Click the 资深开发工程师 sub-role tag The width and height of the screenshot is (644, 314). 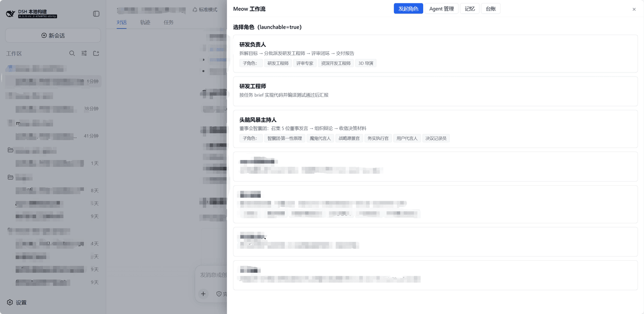[x=336, y=63]
